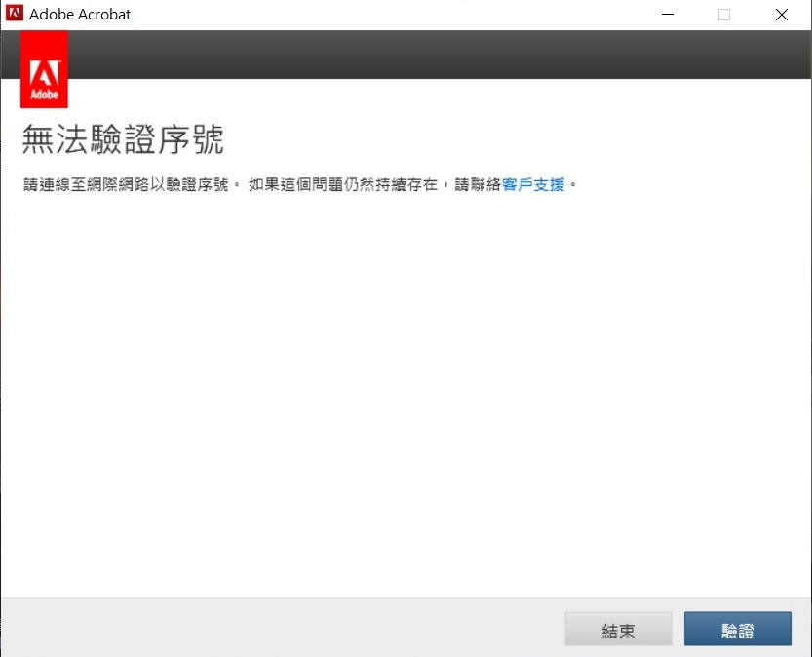Viewport: 812px width, 657px height.
Task: Click the heading 無法驗證序號
Action: [123, 139]
